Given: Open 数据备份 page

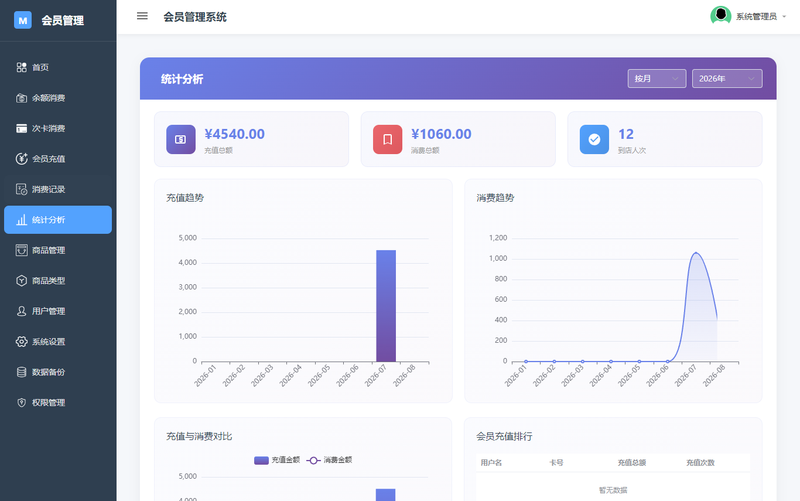Looking at the screenshot, I should (58, 372).
